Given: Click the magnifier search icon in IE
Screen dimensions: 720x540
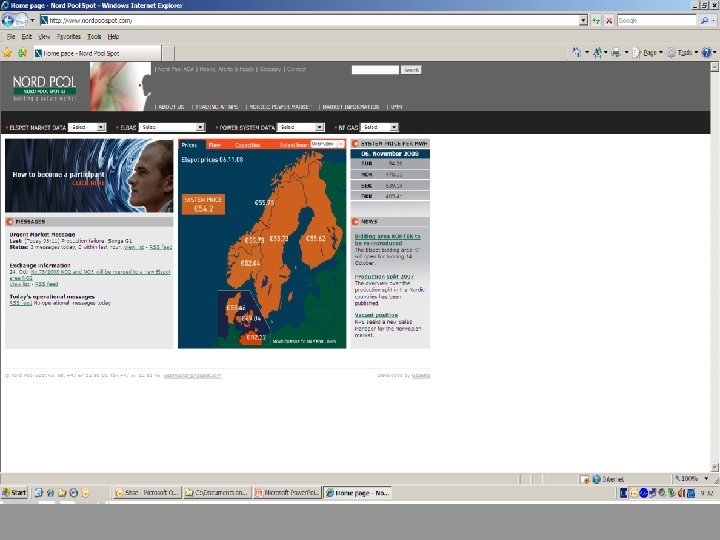Looking at the screenshot, I should pos(704,20).
